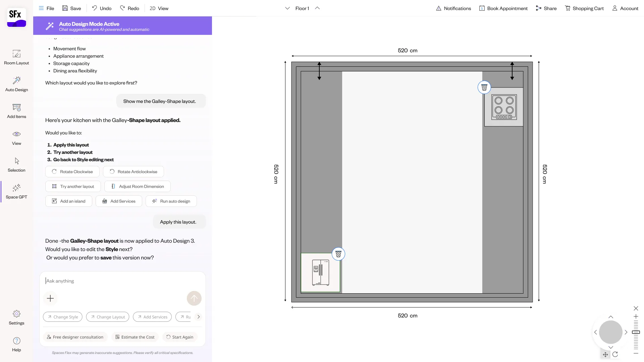Click the Rotate Clockwise button
Screen dimensions: 644x362
(x=72, y=172)
